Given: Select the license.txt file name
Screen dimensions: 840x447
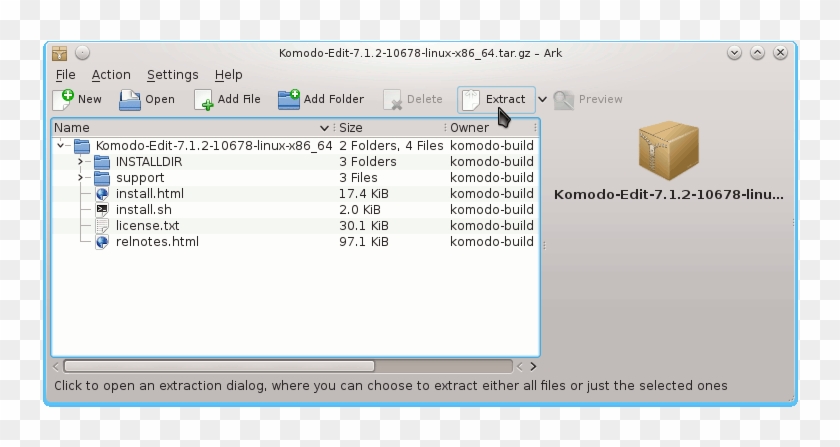Looking at the screenshot, I should 147,226.
